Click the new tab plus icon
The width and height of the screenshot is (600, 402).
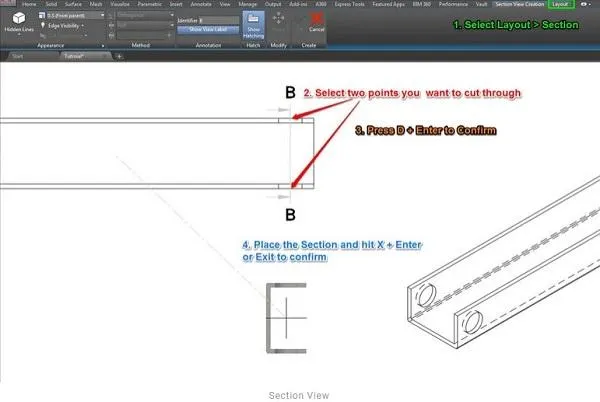[x=120, y=57]
